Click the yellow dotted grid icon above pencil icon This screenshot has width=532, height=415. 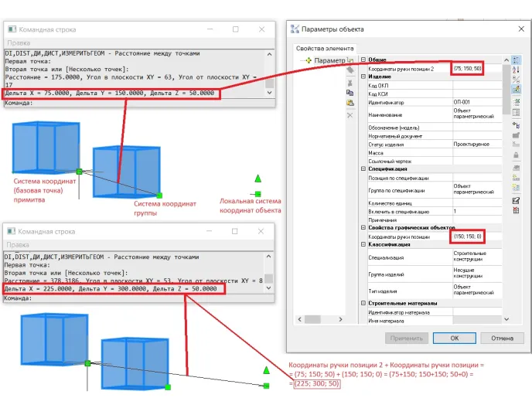516,188
